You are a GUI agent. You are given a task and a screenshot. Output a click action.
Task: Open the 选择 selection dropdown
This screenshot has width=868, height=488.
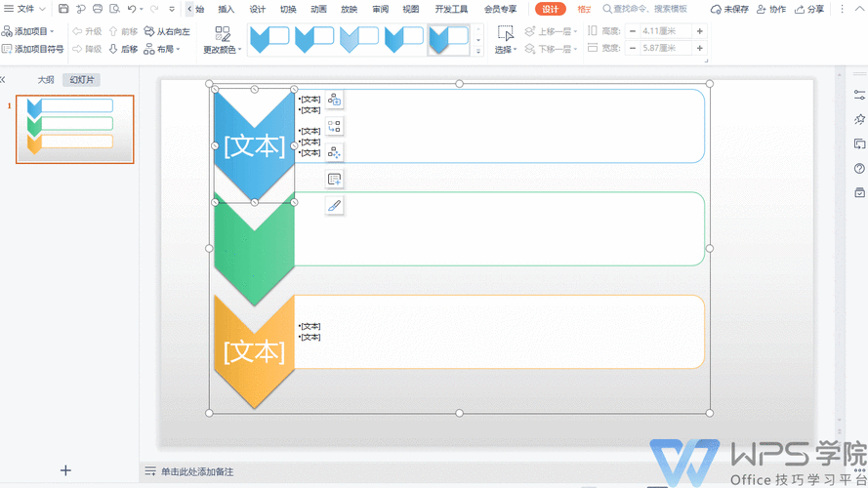[506, 40]
